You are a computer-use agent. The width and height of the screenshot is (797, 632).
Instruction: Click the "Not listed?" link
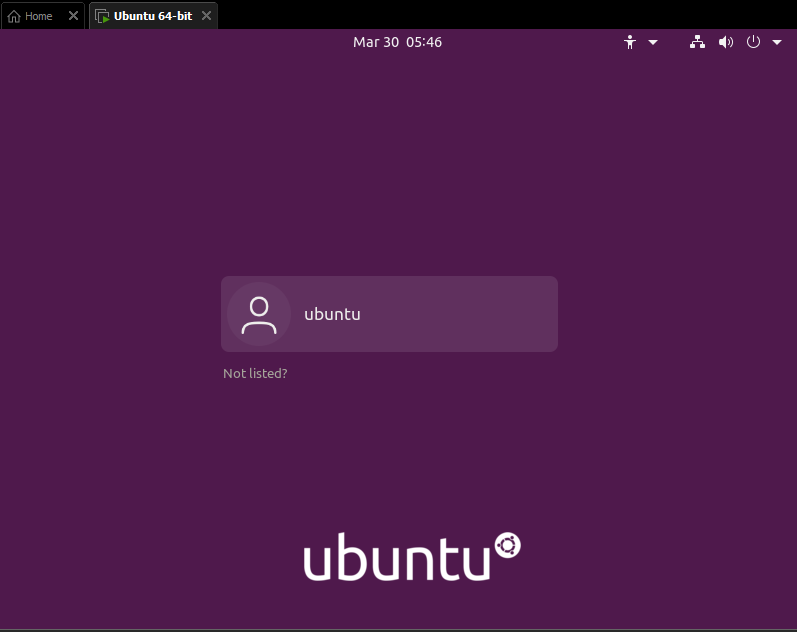click(255, 373)
